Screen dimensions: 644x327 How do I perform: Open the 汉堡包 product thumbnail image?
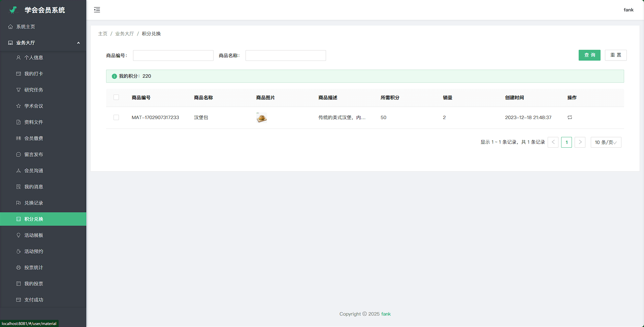(261, 118)
